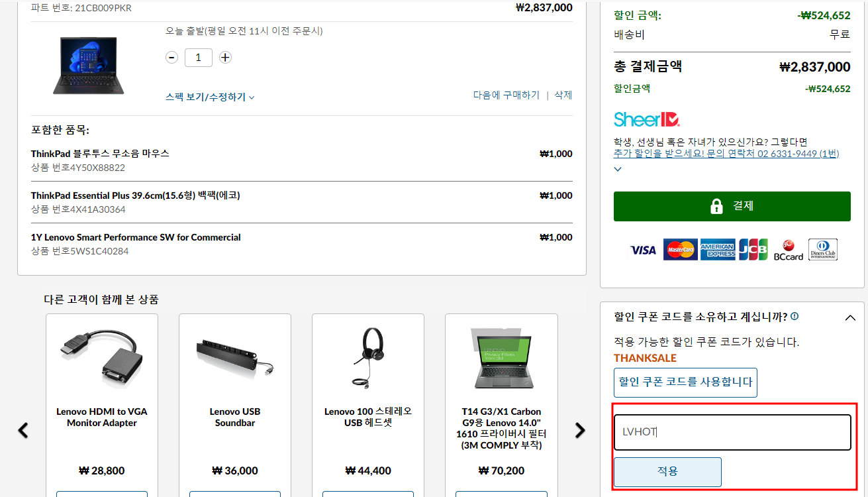Click Lenovo HDMI to VGA Monitor Adapter title

102,417
